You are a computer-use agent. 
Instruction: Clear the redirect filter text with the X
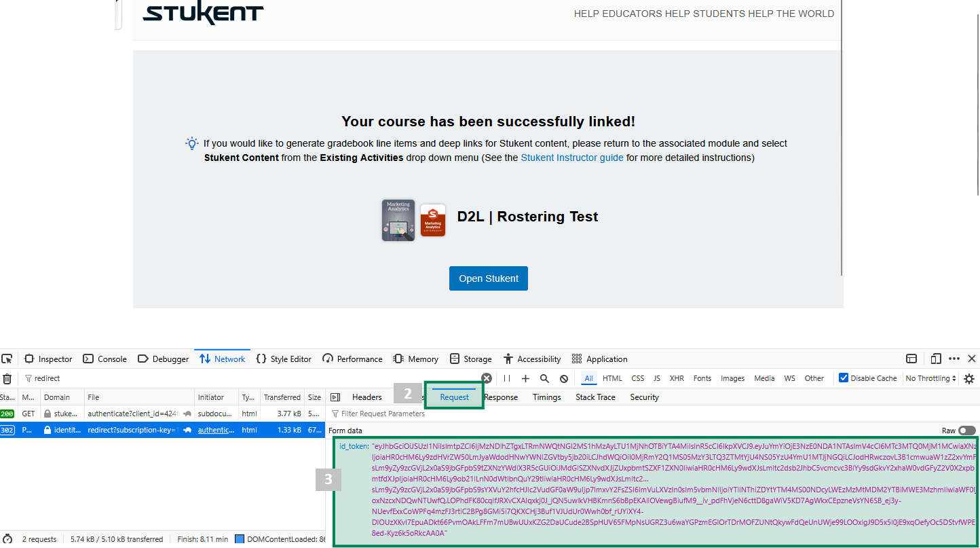[487, 378]
